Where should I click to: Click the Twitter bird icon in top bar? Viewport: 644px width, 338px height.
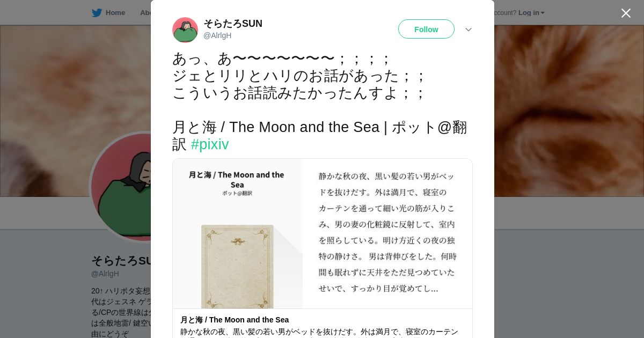97,13
